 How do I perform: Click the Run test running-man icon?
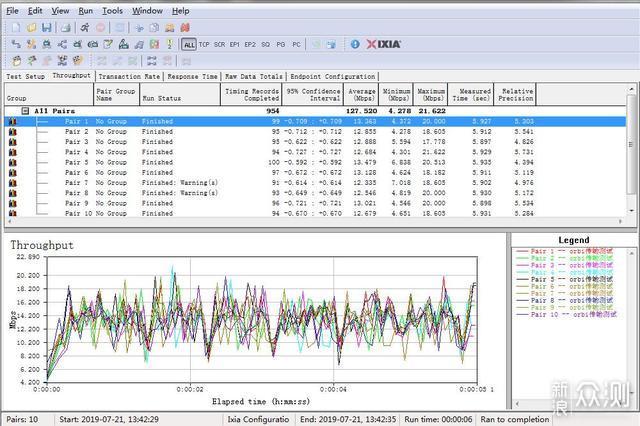point(84,28)
